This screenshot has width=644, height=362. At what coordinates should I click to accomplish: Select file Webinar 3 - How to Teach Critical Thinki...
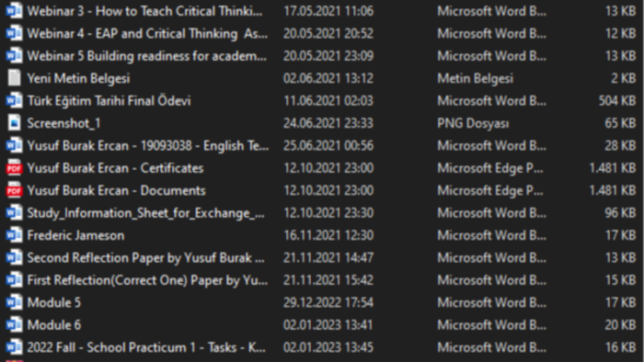pos(144,11)
